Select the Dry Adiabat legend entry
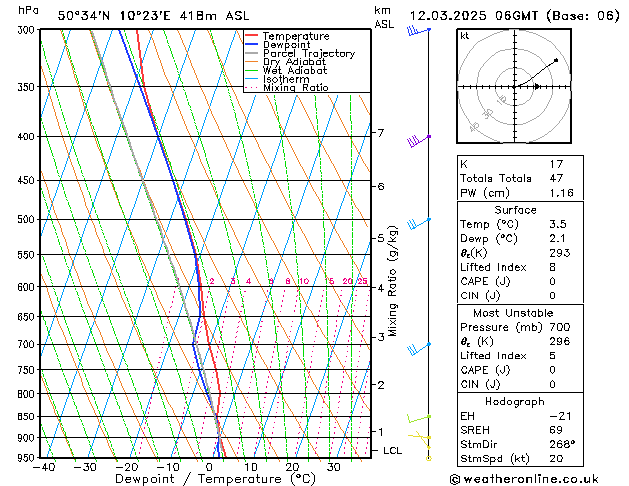629x486 pixels. [297, 62]
